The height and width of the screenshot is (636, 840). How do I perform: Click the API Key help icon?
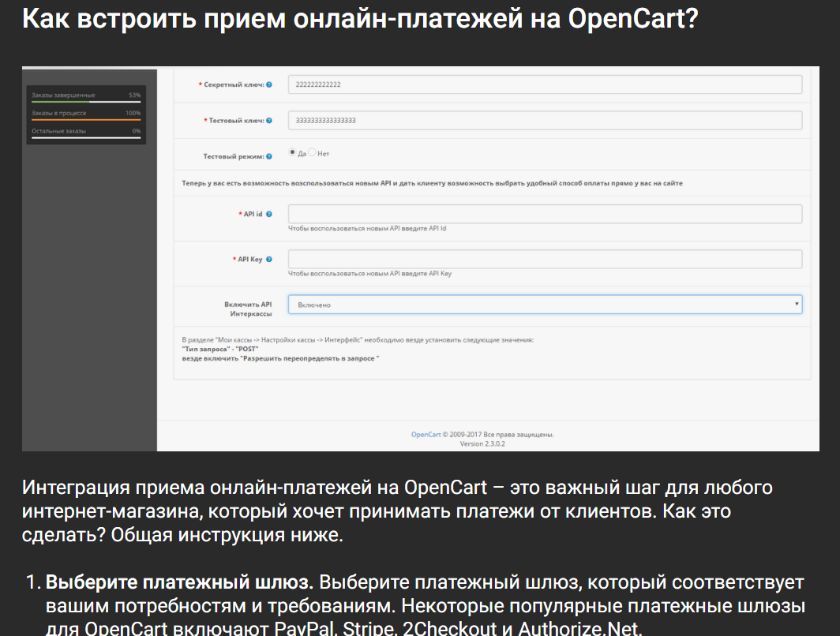coord(269,259)
